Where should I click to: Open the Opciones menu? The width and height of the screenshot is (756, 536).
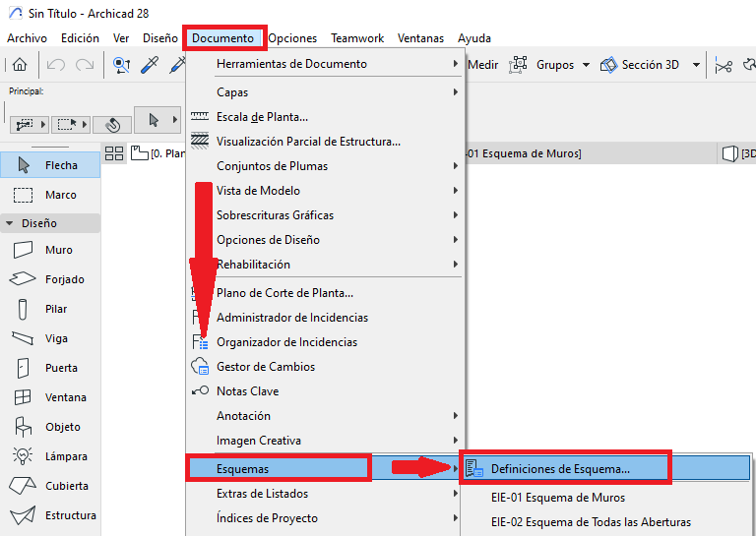(x=292, y=38)
